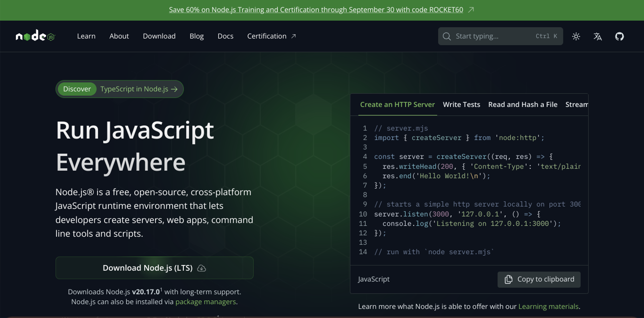Open the package managers link
This screenshot has width=644, height=318.
(x=205, y=302)
